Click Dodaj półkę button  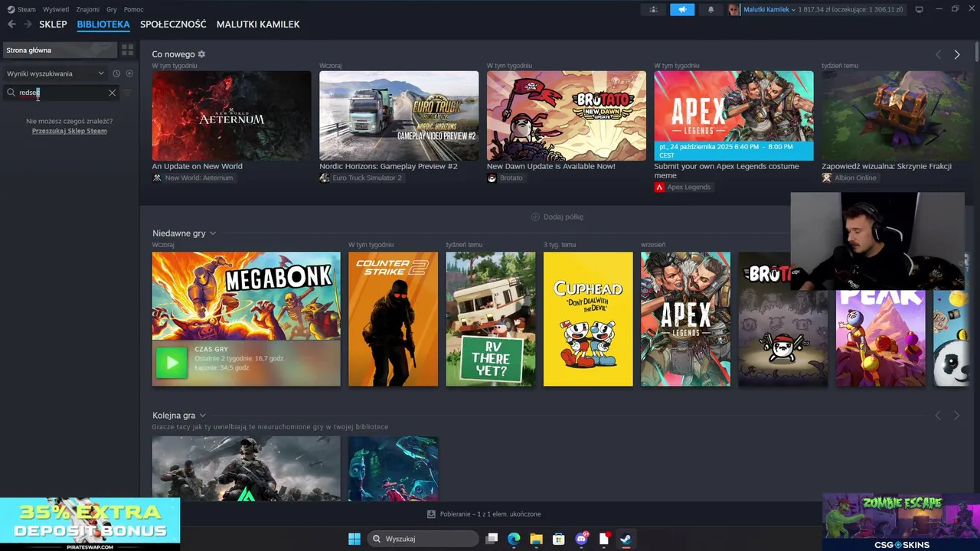click(x=557, y=217)
